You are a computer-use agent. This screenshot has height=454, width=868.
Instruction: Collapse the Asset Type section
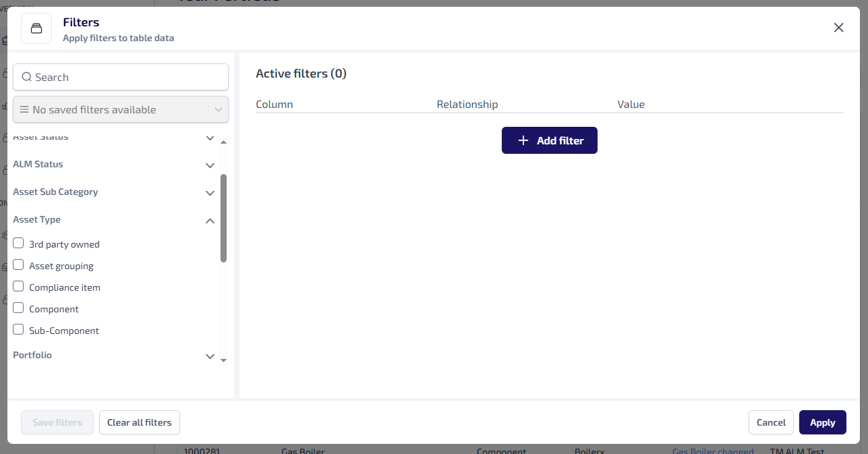click(x=210, y=221)
